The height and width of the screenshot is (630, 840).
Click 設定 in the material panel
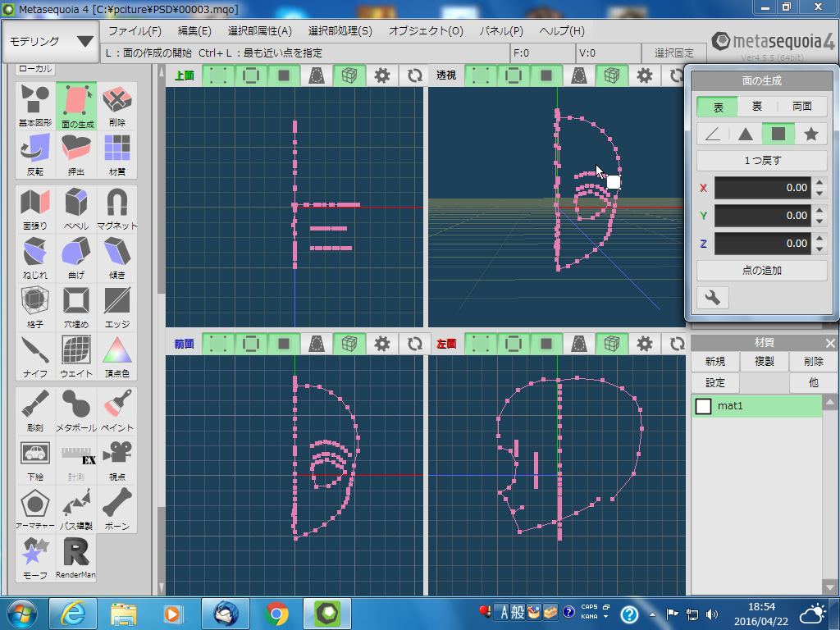pyautogui.click(x=715, y=382)
